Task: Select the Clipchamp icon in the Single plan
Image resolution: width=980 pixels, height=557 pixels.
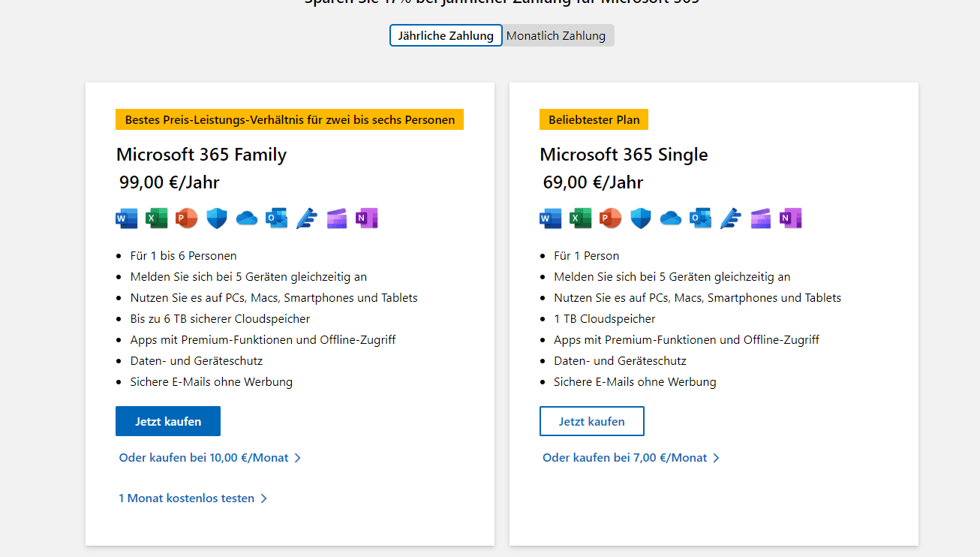Action: tap(761, 218)
